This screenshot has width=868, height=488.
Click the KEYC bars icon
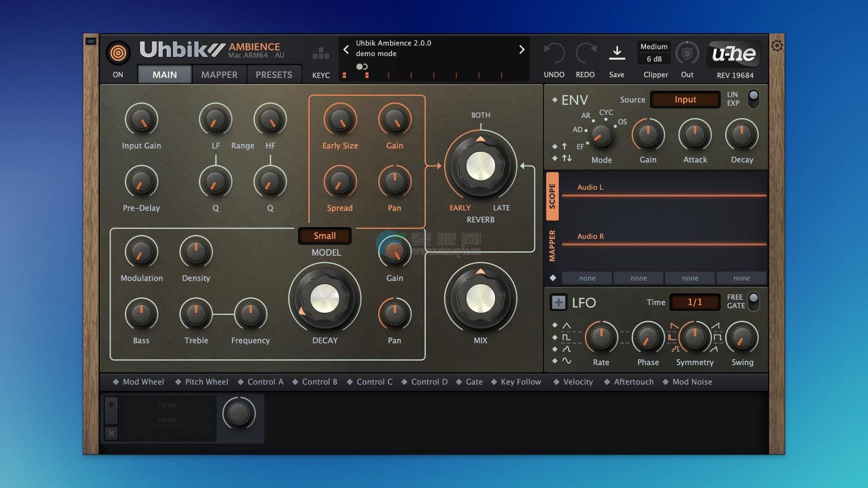pyautogui.click(x=321, y=54)
